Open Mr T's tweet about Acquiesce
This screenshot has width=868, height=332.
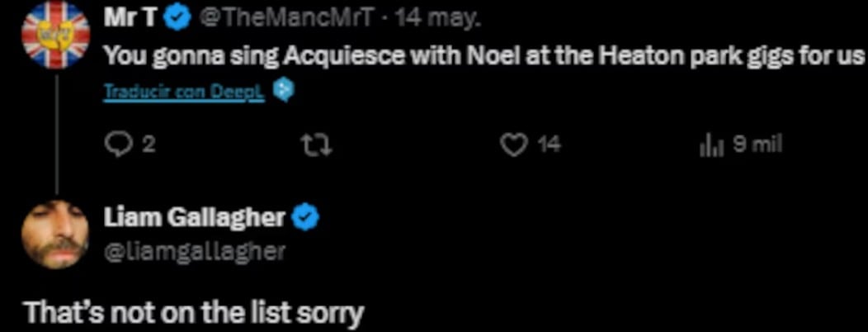(483, 56)
